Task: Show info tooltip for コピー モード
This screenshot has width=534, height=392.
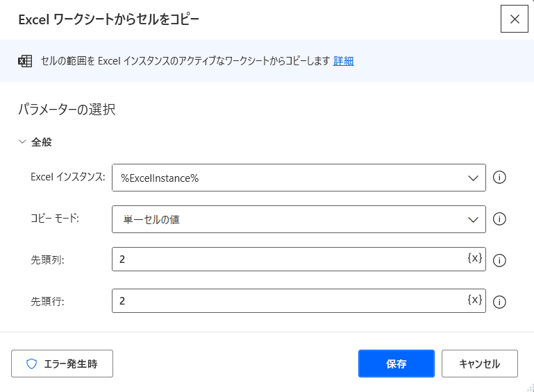Action: [499, 219]
